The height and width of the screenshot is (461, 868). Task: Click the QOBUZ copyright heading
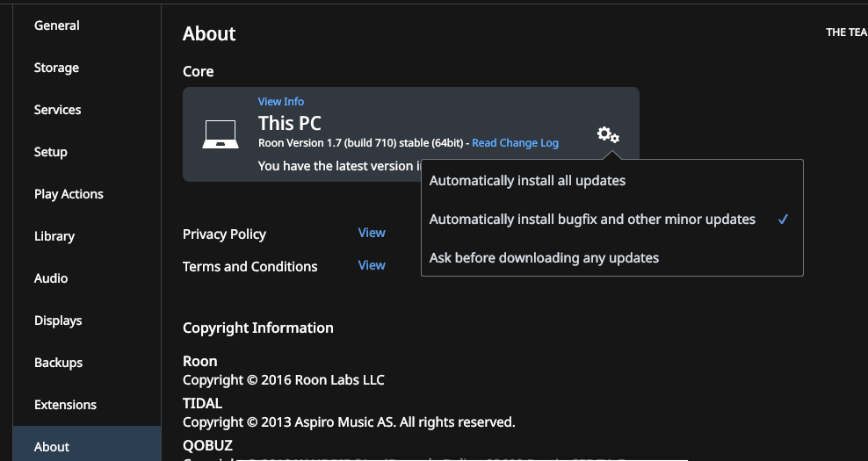point(207,445)
